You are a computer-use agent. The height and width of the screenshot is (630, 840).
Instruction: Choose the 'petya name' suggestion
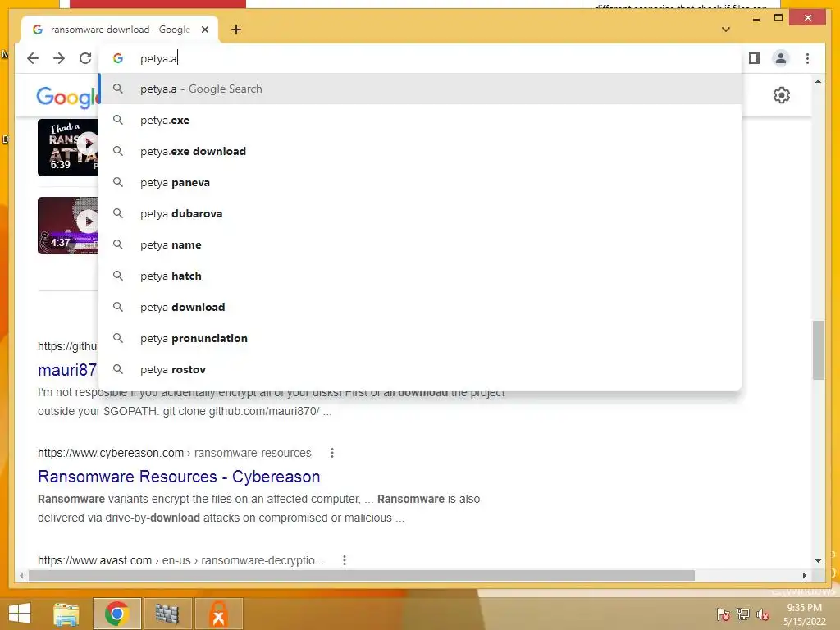point(421,244)
